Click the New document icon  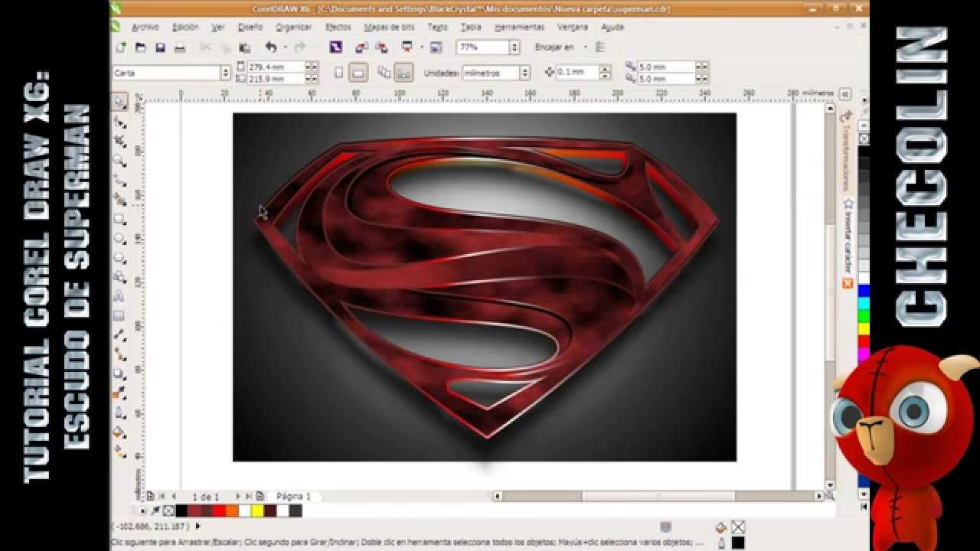[x=121, y=47]
